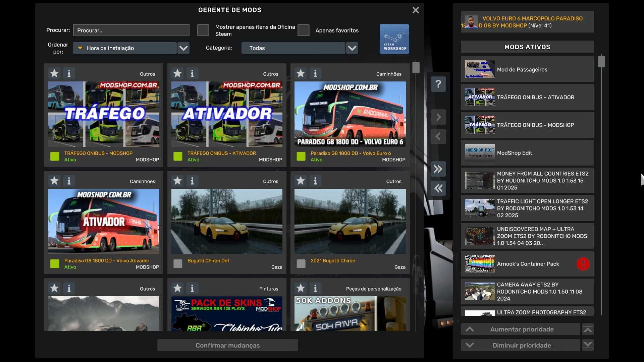
Task: Click move all mods right double-arrow
Action: click(438, 169)
